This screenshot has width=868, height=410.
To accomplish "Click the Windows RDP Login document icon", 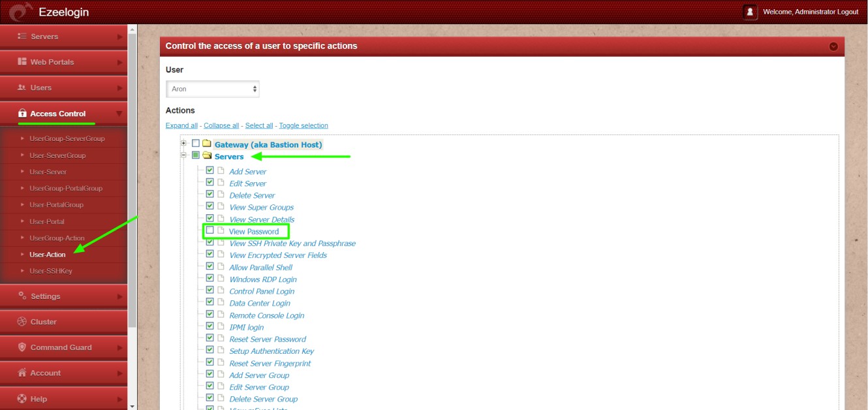I will tap(221, 279).
